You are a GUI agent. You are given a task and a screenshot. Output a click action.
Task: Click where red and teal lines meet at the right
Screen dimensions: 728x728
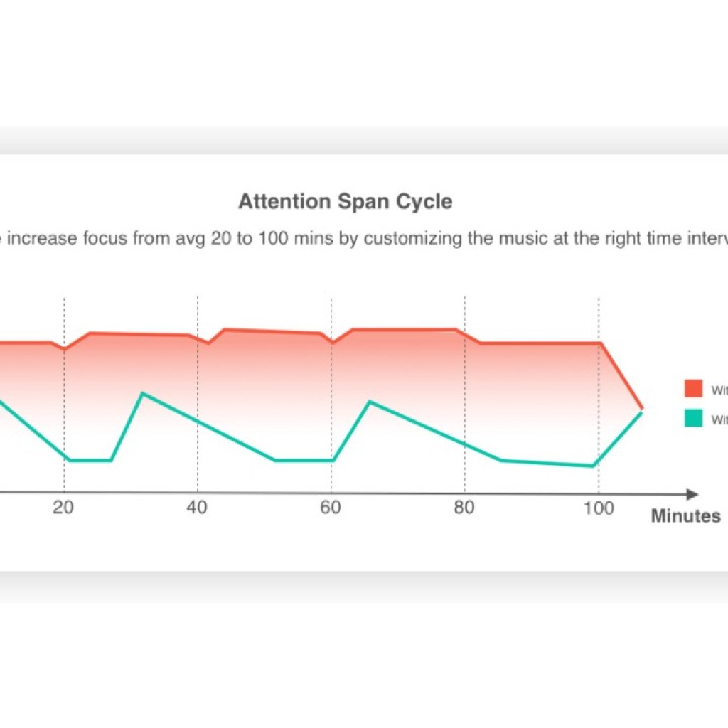pos(643,410)
